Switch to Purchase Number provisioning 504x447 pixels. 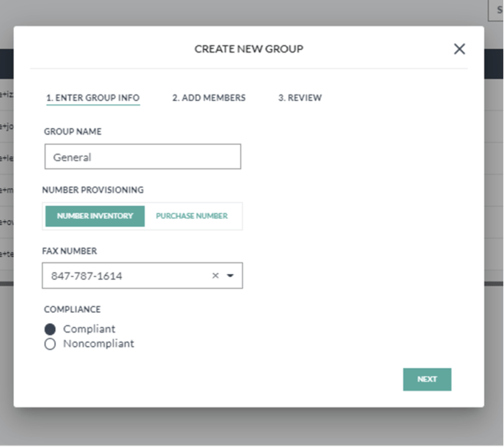click(192, 216)
